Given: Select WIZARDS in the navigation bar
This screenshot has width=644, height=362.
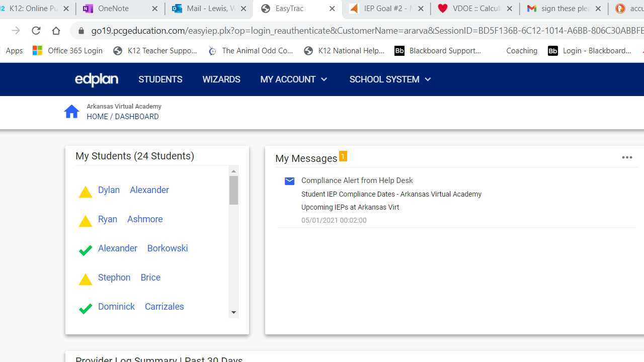Looking at the screenshot, I should pyautogui.click(x=221, y=79).
